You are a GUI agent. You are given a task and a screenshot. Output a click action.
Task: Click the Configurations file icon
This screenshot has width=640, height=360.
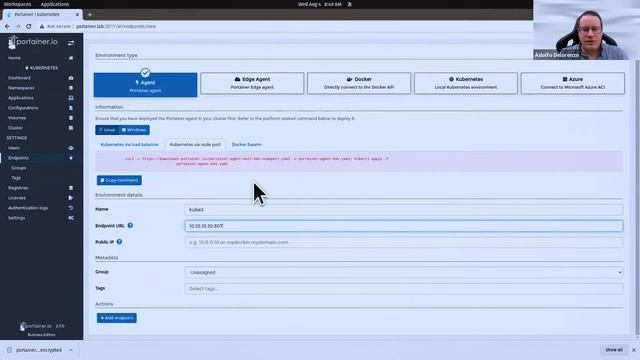71,108
